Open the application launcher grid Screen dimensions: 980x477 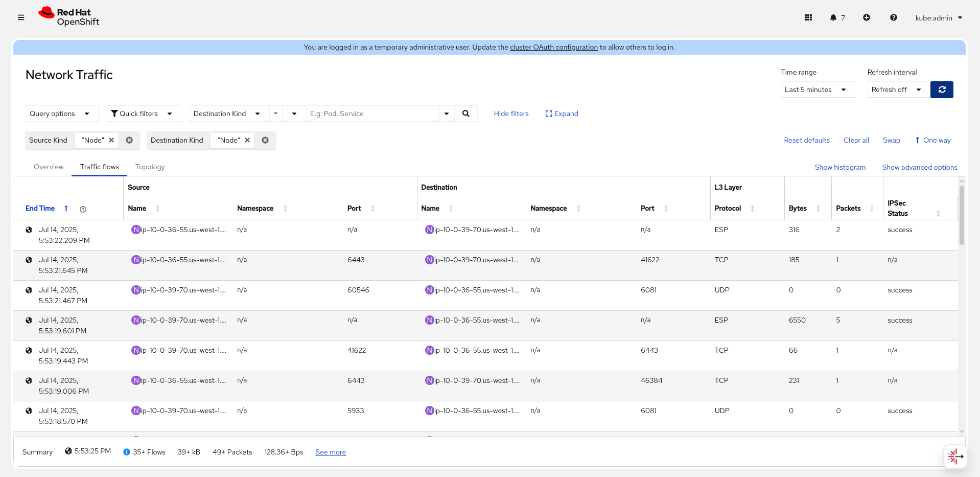(x=808, y=17)
